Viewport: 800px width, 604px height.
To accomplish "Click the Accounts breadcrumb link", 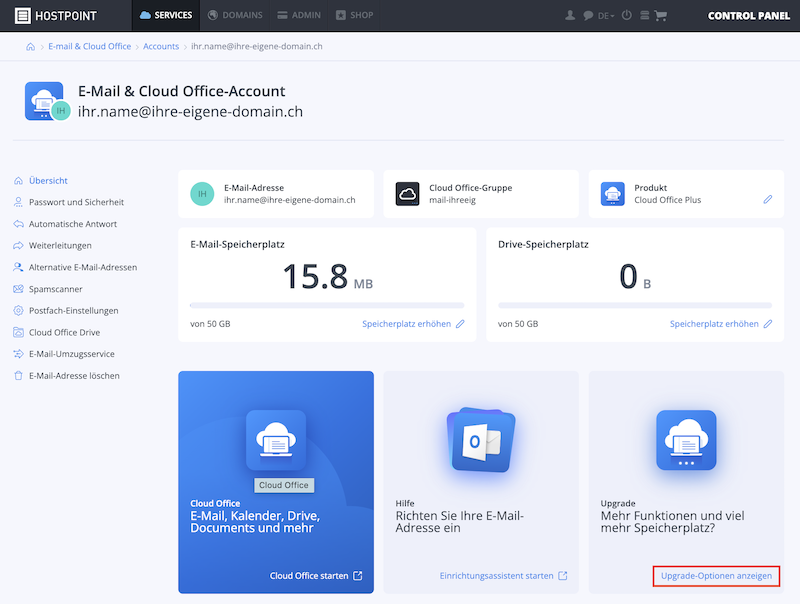I will 161,46.
